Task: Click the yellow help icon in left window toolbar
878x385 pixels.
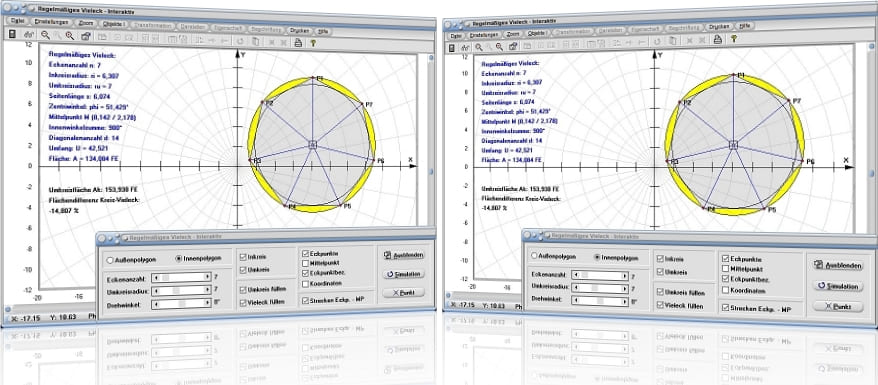Action: point(313,42)
